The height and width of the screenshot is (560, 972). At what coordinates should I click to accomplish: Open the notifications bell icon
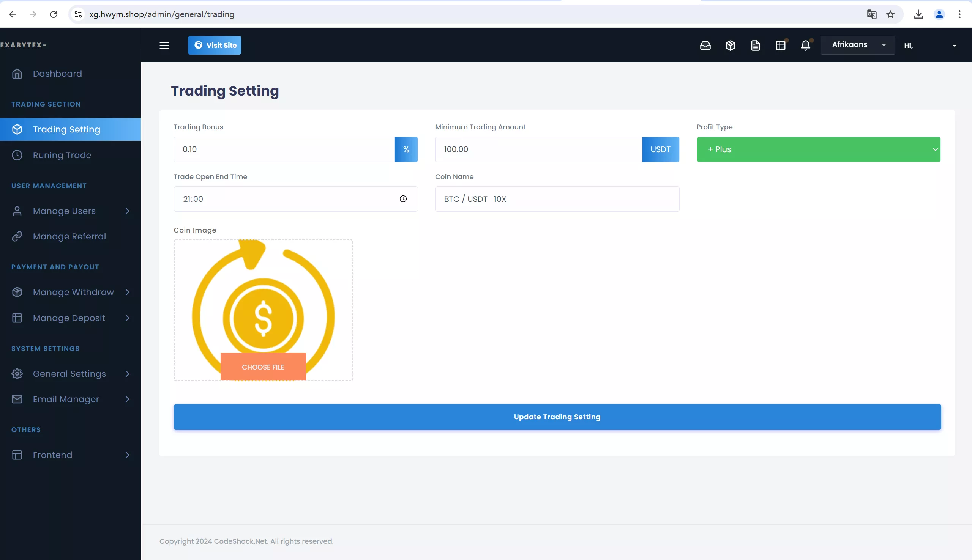[805, 46]
